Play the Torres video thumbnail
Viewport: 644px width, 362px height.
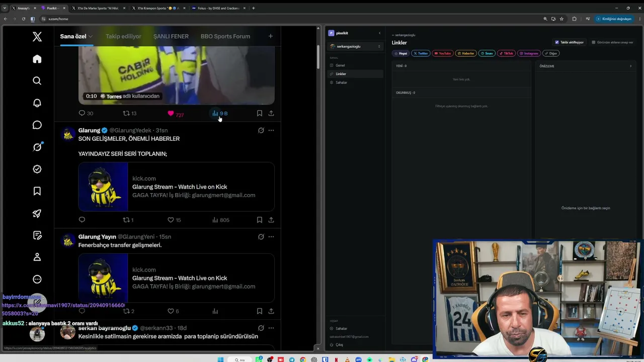click(176, 75)
